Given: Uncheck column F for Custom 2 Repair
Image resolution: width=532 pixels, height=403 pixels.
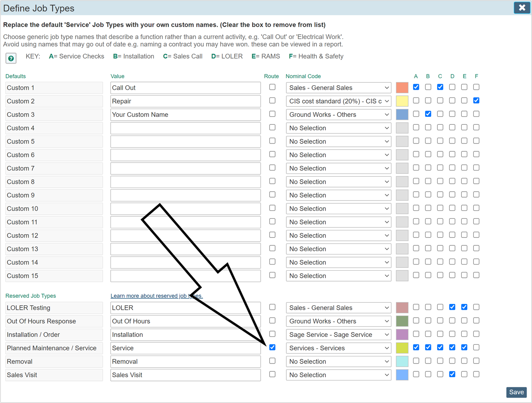Looking at the screenshot, I should click(x=476, y=100).
